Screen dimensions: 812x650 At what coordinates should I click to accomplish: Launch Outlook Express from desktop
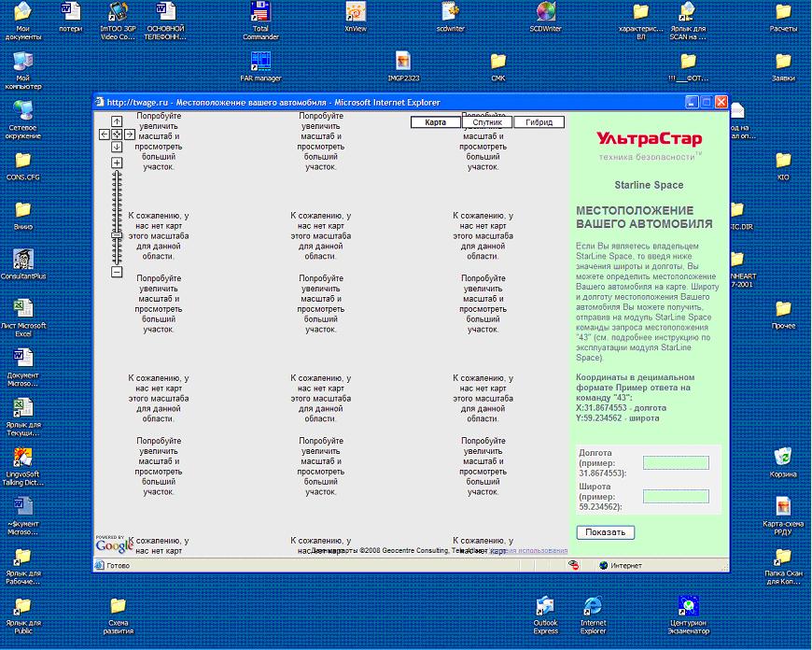click(546, 615)
